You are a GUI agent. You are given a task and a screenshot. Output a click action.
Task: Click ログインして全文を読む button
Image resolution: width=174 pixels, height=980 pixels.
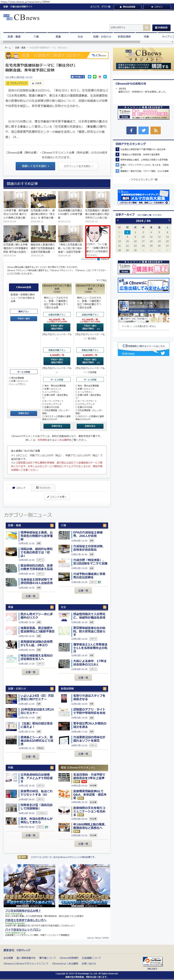pyautogui.click(x=78, y=166)
